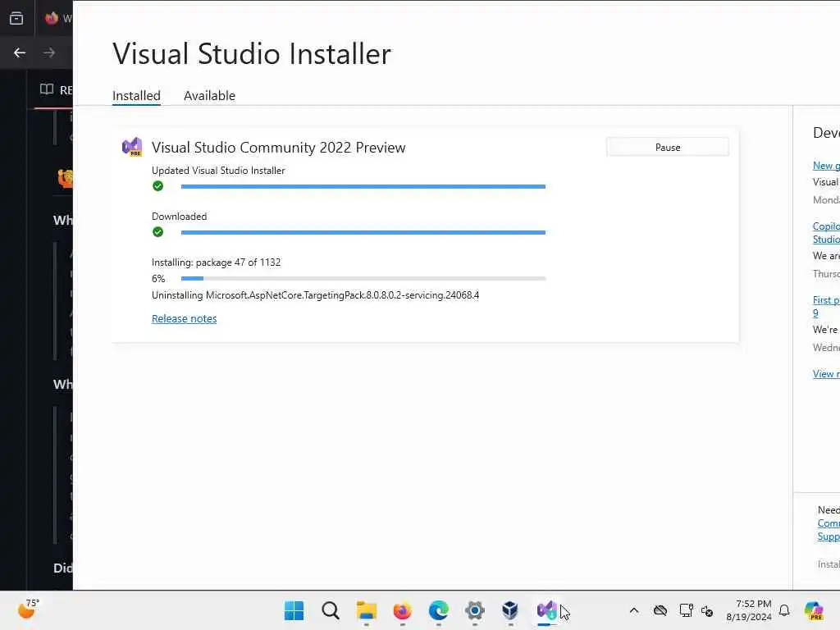Open VirtualBox from the taskbar
The width and height of the screenshot is (840, 630).
[x=510, y=610]
